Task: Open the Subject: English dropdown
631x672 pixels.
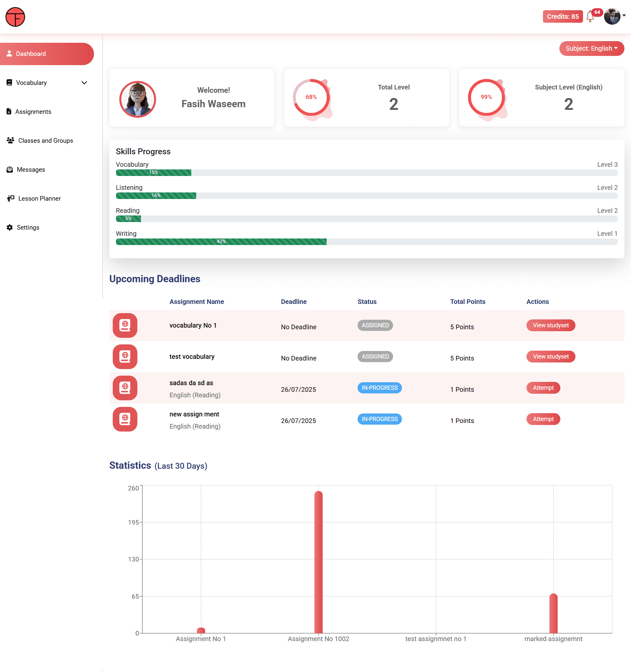Action: click(x=591, y=49)
